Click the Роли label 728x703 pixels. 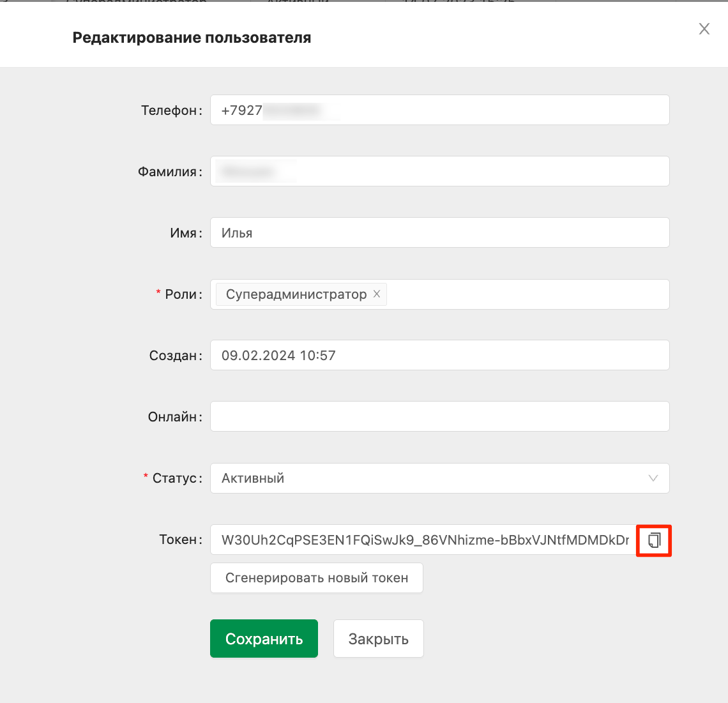click(x=184, y=294)
